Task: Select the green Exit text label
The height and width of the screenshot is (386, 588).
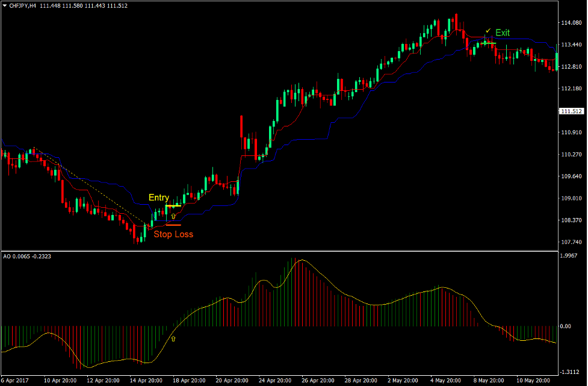Action: click(503, 33)
